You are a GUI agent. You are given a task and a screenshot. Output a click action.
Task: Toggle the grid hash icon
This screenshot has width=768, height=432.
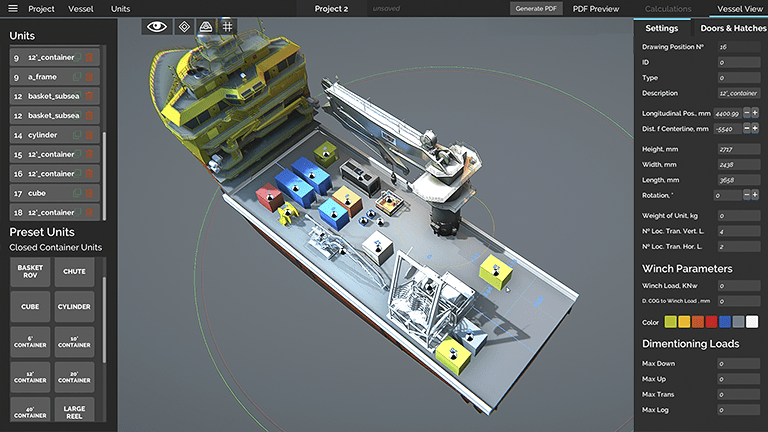tap(227, 26)
